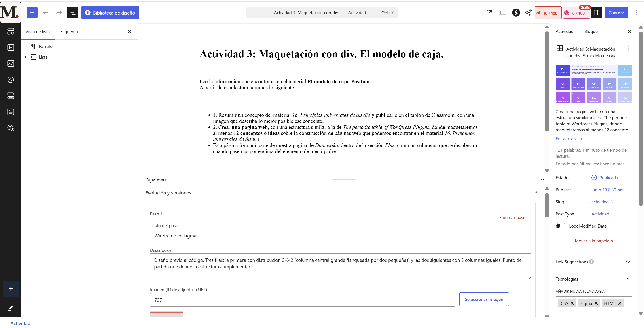
Task: Click Eliminar paso for Paso 1
Action: click(512, 217)
